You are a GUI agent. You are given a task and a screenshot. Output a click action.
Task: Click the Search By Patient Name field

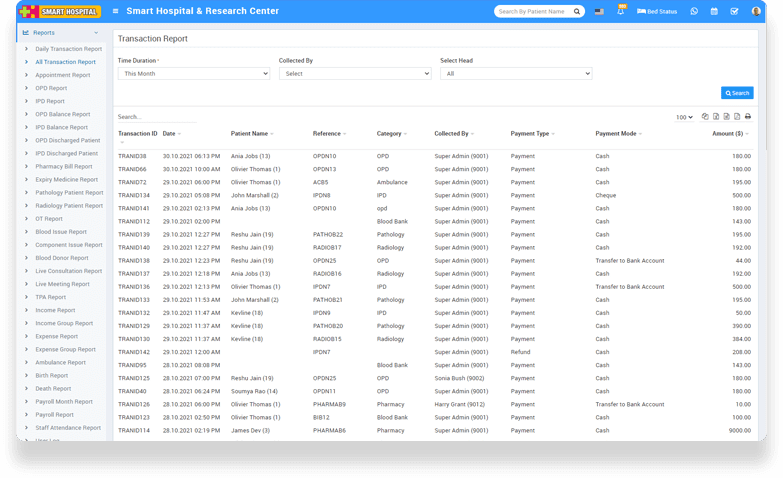click(536, 11)
